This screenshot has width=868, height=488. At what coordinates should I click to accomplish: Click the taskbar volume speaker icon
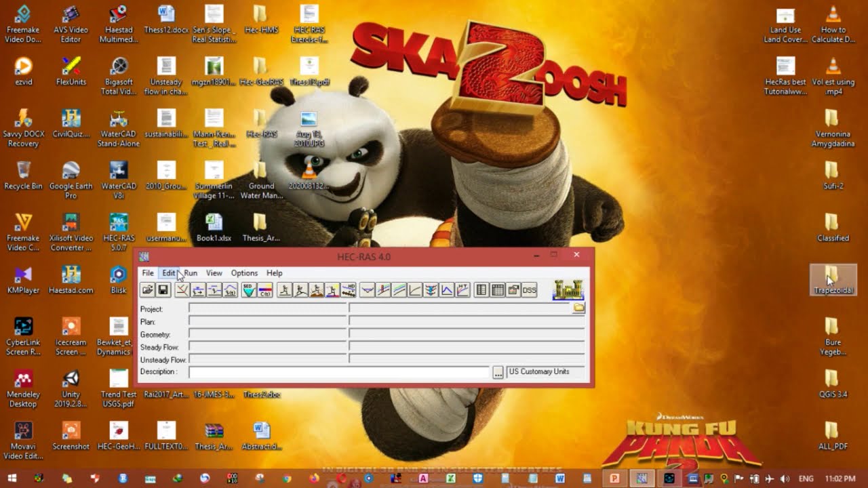785,479
